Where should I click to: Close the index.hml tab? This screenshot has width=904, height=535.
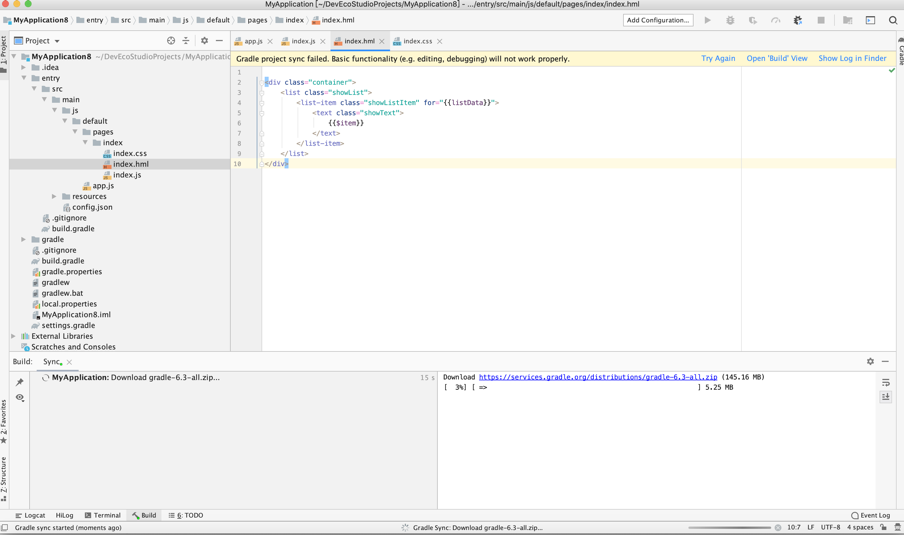pos(382,42)
